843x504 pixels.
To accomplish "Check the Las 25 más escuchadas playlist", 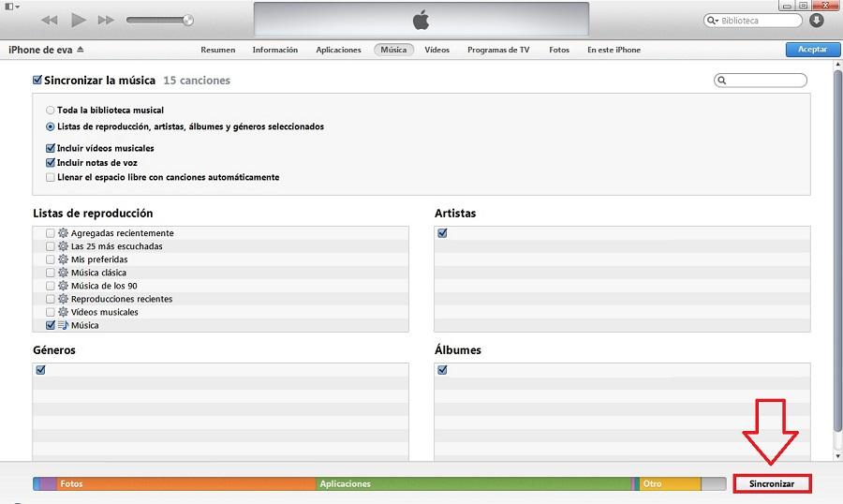I will pos(50,246).
